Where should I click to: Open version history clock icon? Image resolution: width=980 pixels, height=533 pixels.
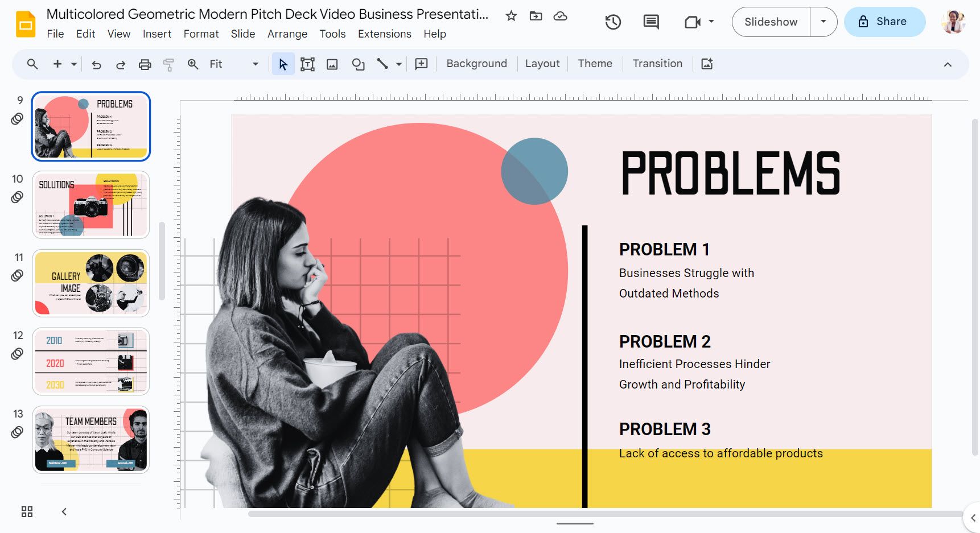[x=613, y=22]
